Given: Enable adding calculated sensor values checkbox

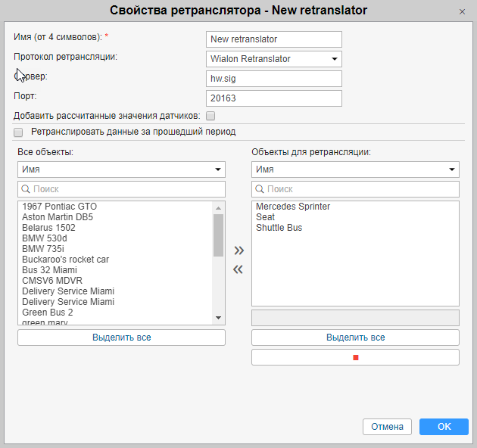Looking at the screenshot, I should pyautogui.click(x=210, y=116).
